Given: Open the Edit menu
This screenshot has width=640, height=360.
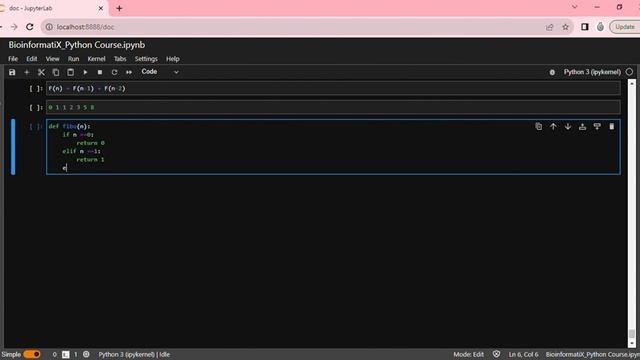Looking at the screenshot, I should point(32,59).
